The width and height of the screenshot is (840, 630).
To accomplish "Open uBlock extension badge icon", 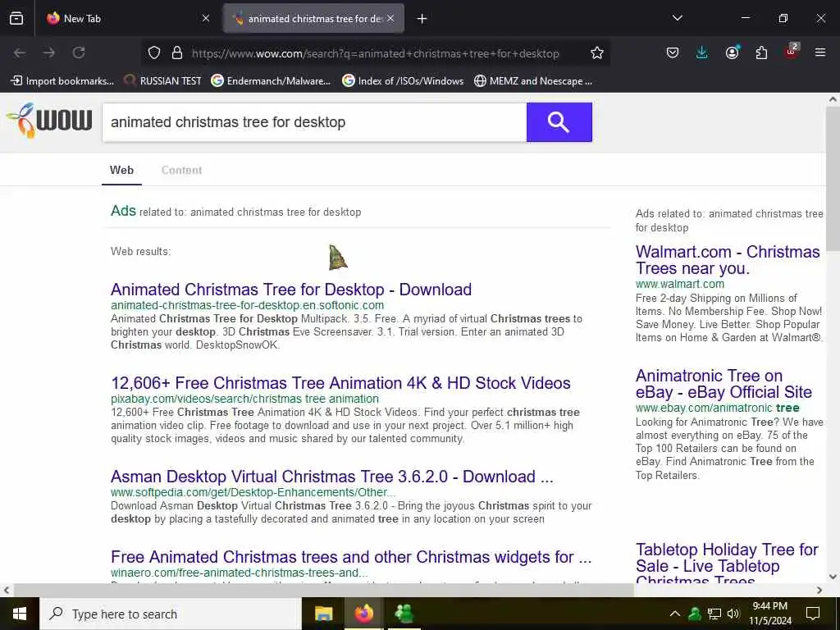I will 792,52.
